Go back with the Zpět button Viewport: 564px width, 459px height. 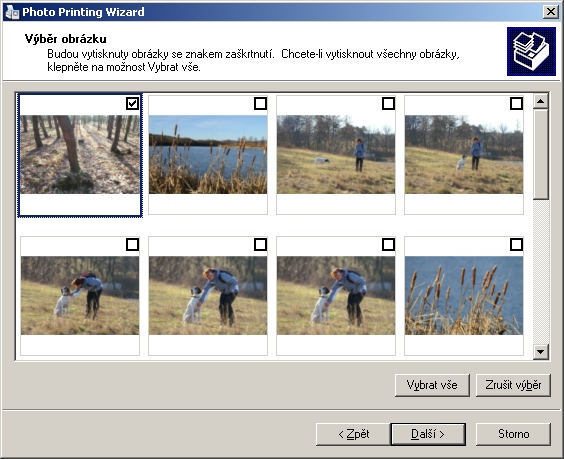click(x=353, y=434)
